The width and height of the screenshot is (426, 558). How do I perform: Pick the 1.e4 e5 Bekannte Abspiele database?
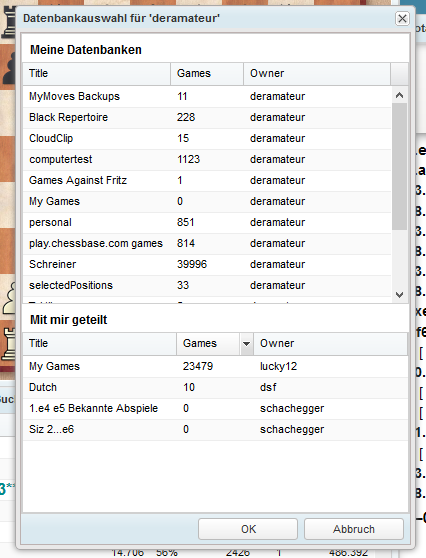(x=215, y=409)
